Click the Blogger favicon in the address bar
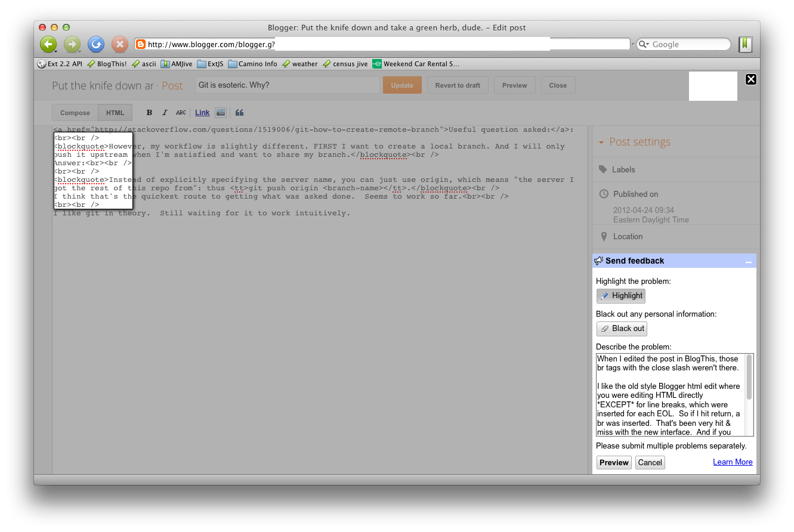 (x=141, y=44)
